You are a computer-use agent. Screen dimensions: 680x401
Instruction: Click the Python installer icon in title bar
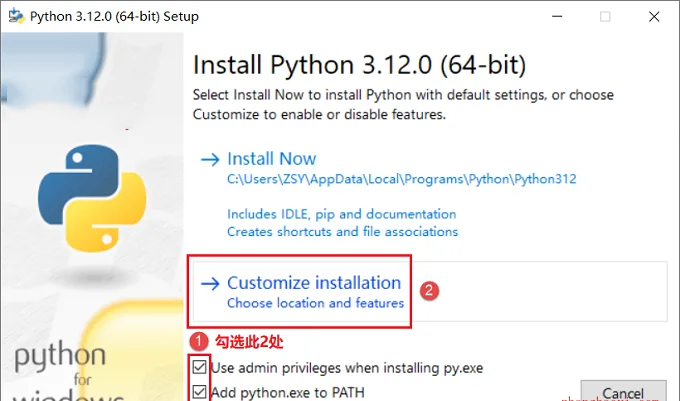point(16,16)
